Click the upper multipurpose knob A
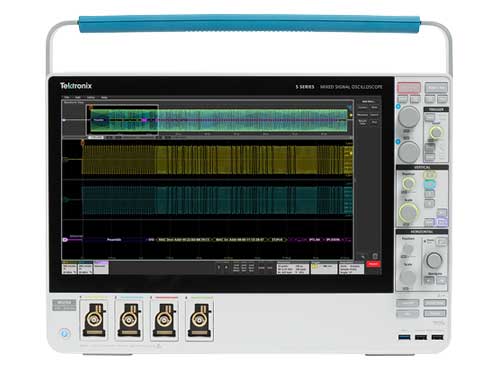 [x=409, y=117]
